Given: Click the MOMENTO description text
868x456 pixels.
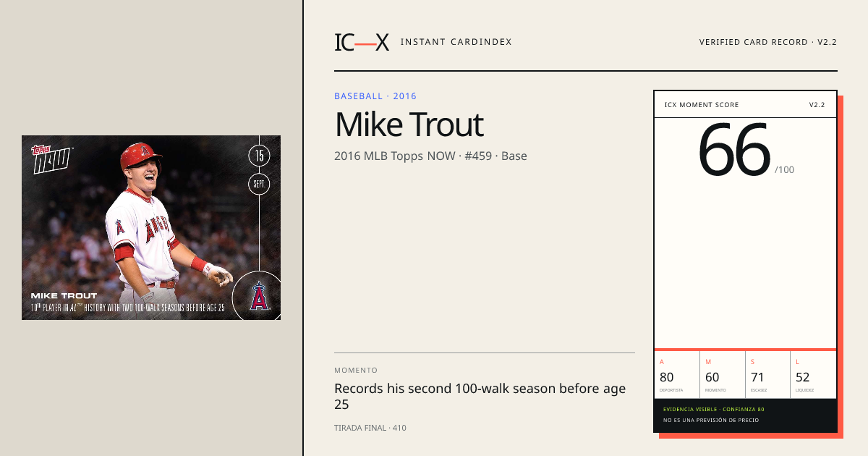Looking at the screenshot, I should (x=480, y=396).
